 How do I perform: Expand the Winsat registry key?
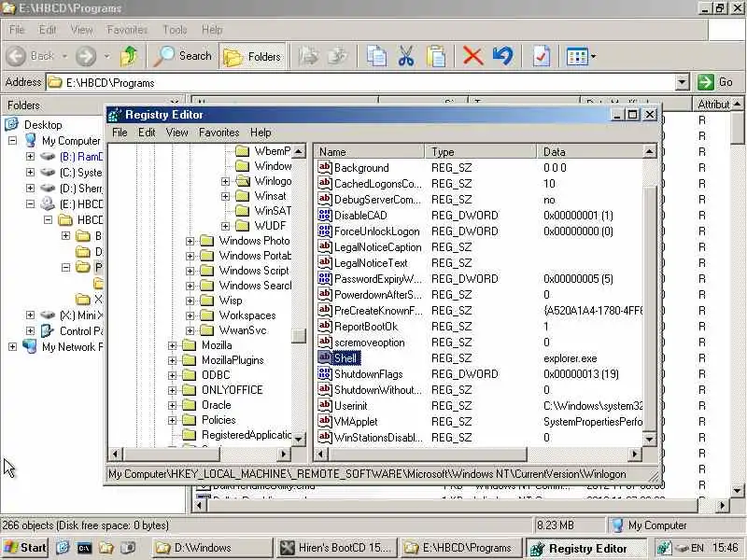point(225,196)
